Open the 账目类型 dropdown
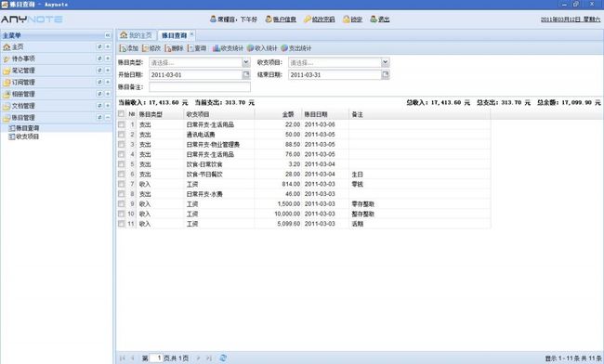This screenshot has height=364, width=604. pos(246,62)
